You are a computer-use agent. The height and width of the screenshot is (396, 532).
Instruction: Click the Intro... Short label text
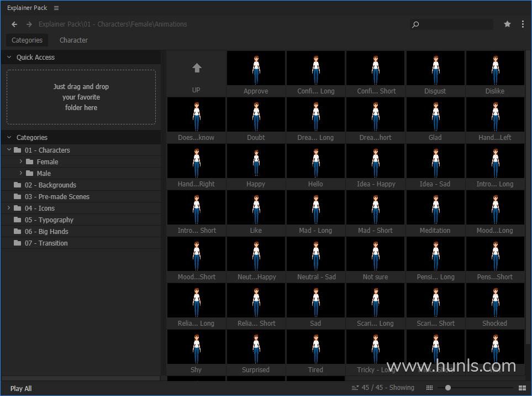coord(197,230)
